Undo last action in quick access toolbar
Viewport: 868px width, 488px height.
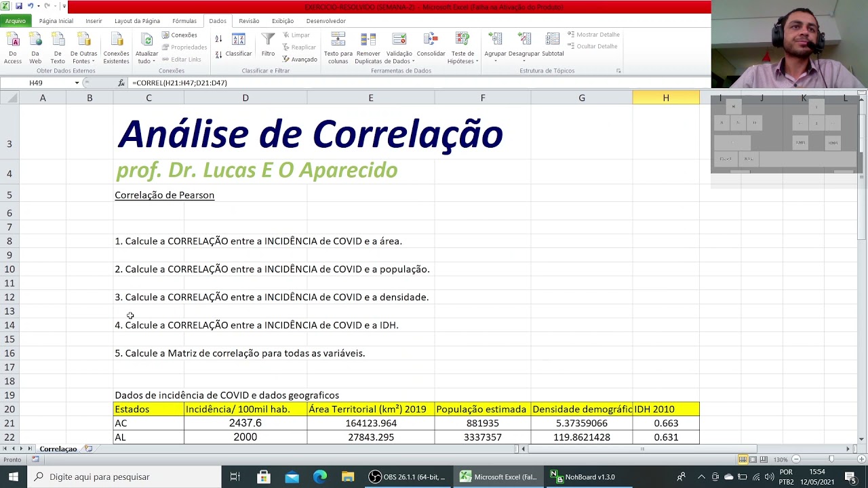(31, 6)
